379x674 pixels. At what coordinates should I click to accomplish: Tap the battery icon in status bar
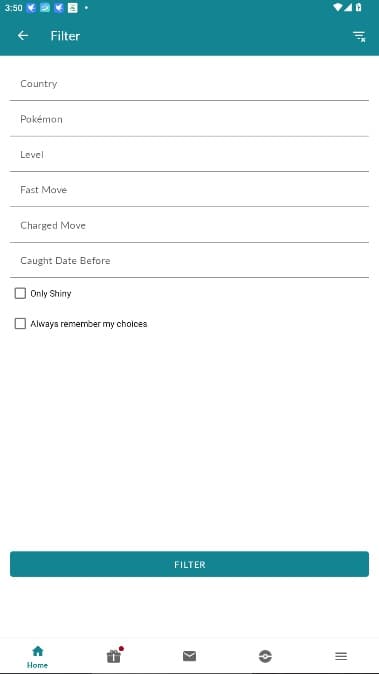[x=358, y=7]
